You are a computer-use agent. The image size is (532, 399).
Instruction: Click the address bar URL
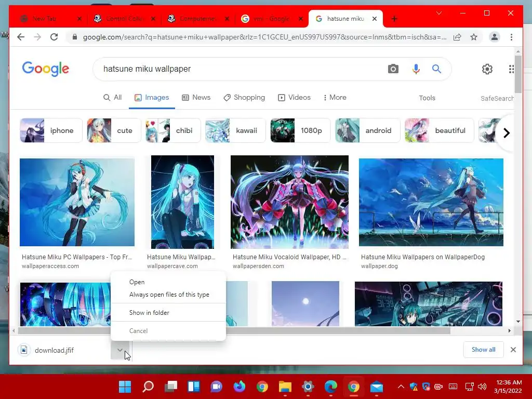click(x=264, y=37)
